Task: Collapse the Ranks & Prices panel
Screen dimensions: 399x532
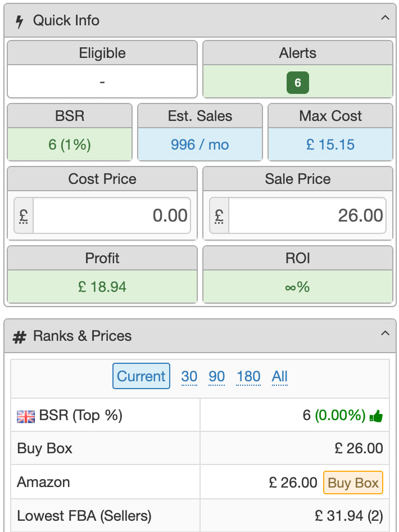Action: pos(385,333)
